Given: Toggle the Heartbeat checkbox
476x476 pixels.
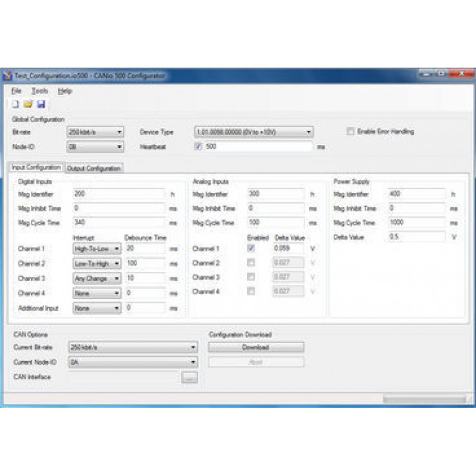Looking at the screenshot, I should pyautogui.click(x=199, y=147).
